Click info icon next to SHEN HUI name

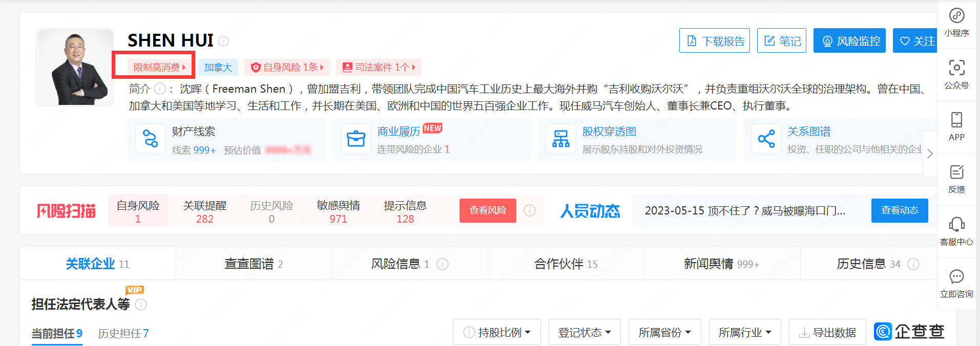click(224, 41)
